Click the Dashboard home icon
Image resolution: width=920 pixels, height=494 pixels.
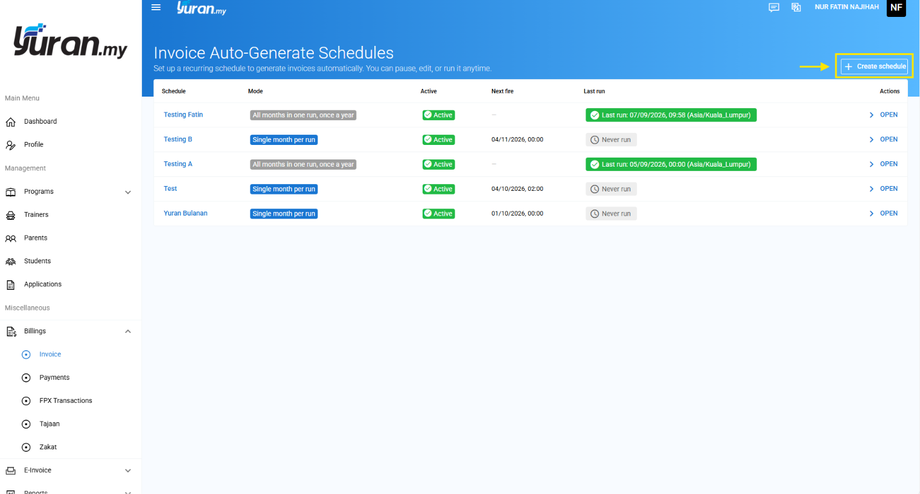pyautogui.click(x=11, y=122)
